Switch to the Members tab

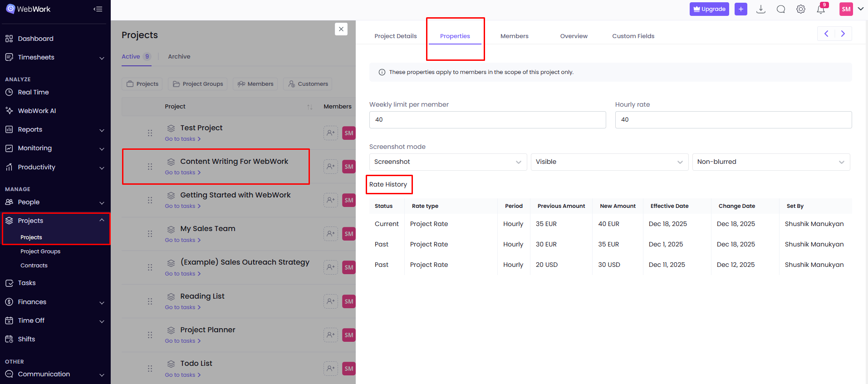[514, 36]
